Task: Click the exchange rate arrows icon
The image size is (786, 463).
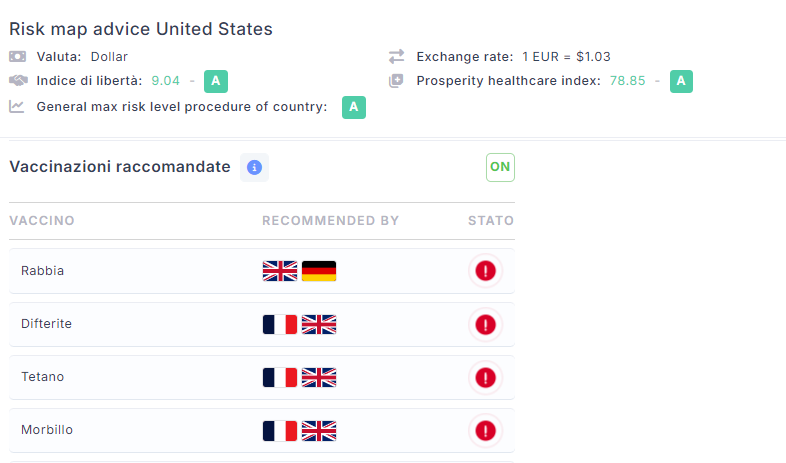Action: pos(397,56)
